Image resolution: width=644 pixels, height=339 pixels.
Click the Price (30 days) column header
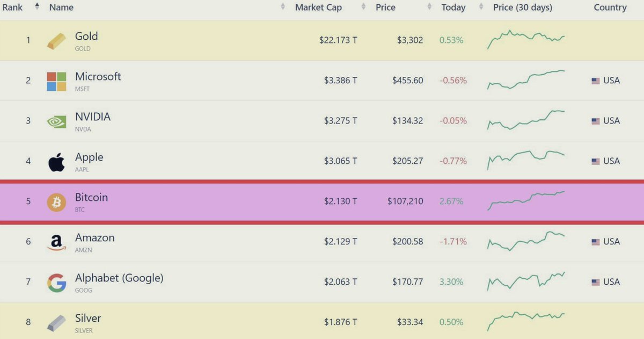click(x=523, y=8)
